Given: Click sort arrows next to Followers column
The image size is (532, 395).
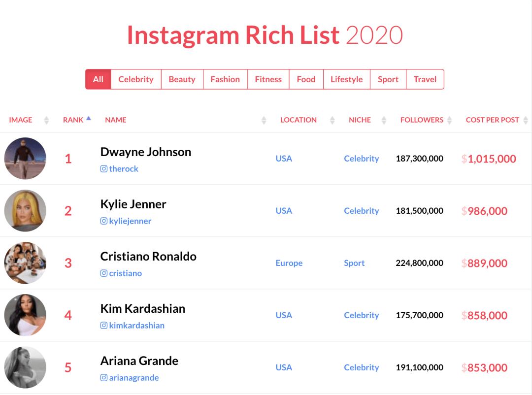Looking at the screenshot, I should coord(449,120).
